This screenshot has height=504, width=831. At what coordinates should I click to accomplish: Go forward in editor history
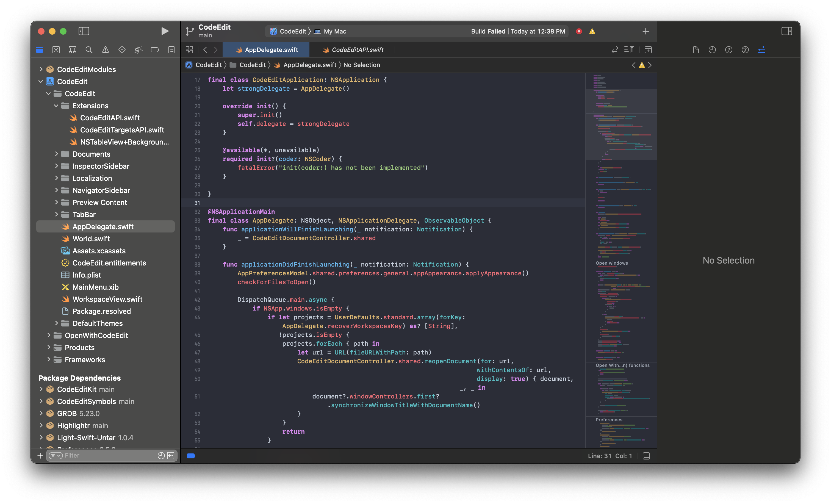[216, 50]
